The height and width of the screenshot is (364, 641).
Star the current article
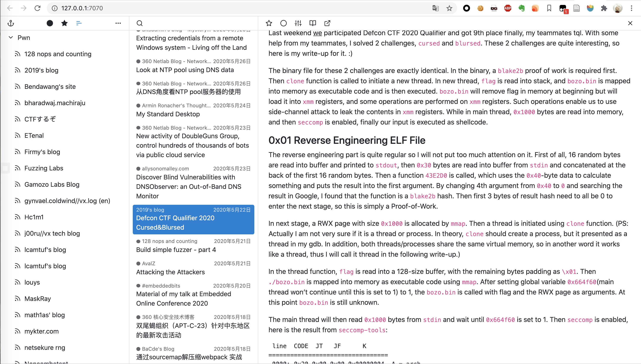coord(269,23)
